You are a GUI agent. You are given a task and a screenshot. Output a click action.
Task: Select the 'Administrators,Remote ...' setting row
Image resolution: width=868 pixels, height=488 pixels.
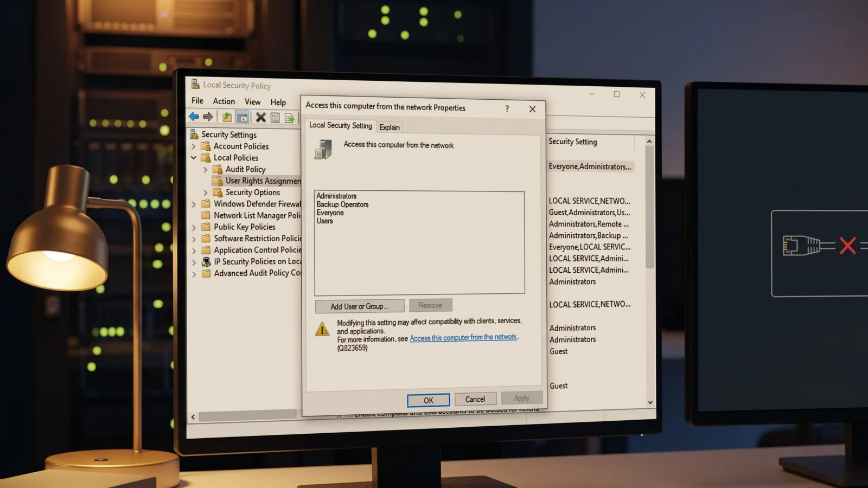[589, 224]
